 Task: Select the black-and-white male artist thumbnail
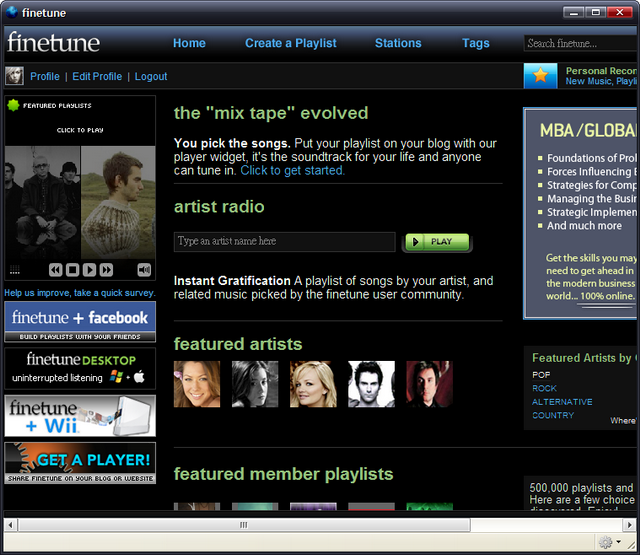click(x=371, y=384)
